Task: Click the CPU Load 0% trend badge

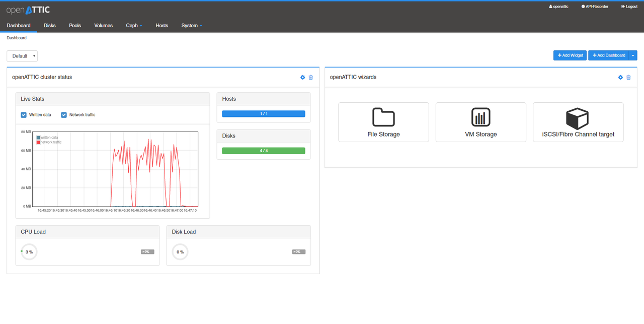Action: [147, 251]
